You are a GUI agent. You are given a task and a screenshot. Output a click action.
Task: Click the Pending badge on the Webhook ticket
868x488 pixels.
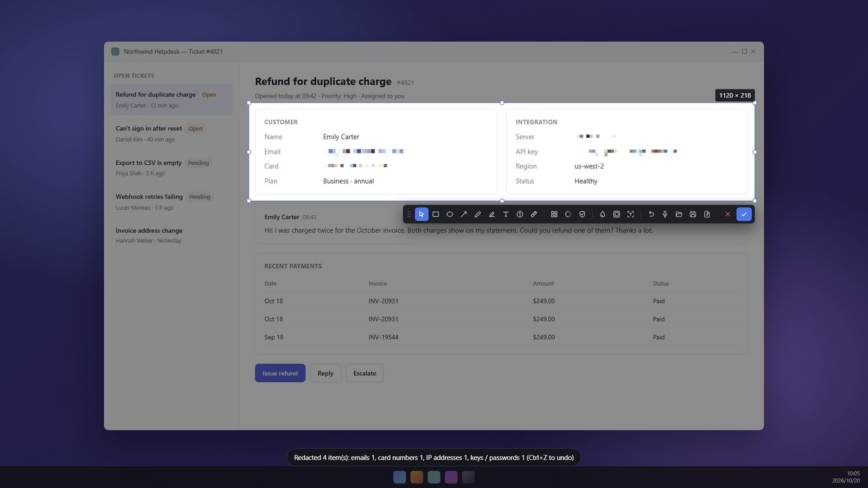200,197
